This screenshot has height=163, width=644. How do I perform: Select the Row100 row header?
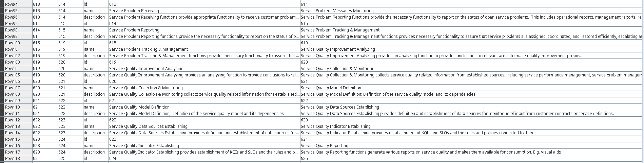(16, 43)
